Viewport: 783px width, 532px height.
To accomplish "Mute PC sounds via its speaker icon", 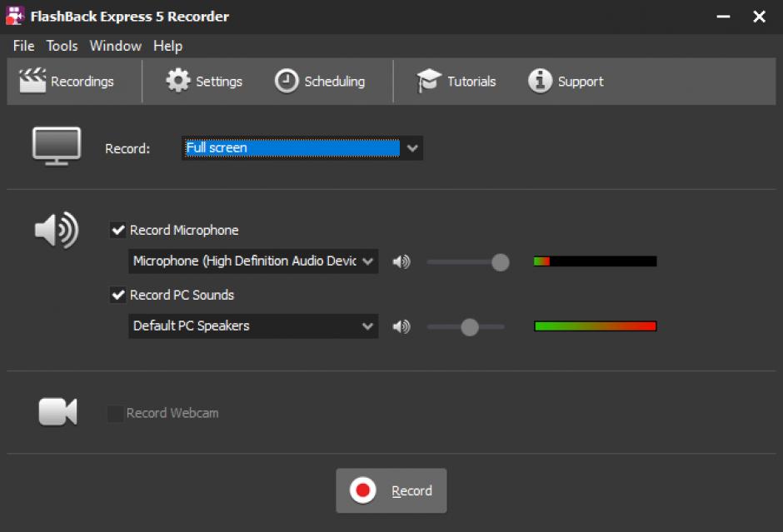I will 401,326.
